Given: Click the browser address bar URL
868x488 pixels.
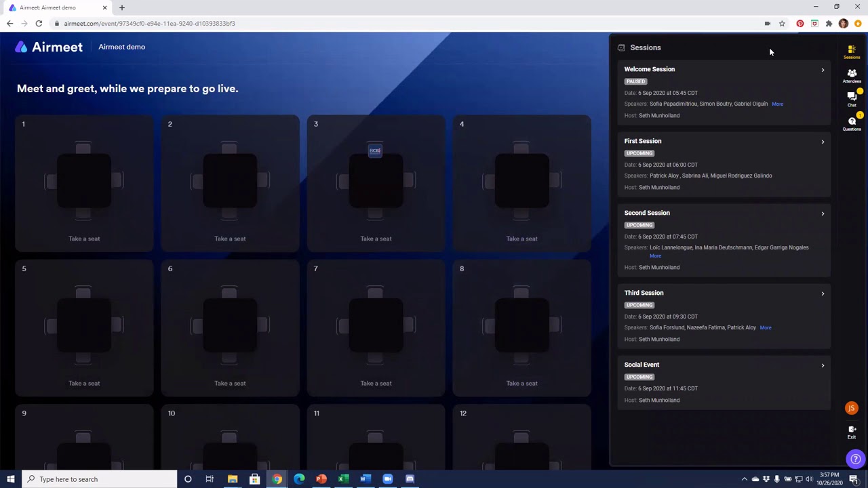Looking at the screenshot, I should pos(149,24).
